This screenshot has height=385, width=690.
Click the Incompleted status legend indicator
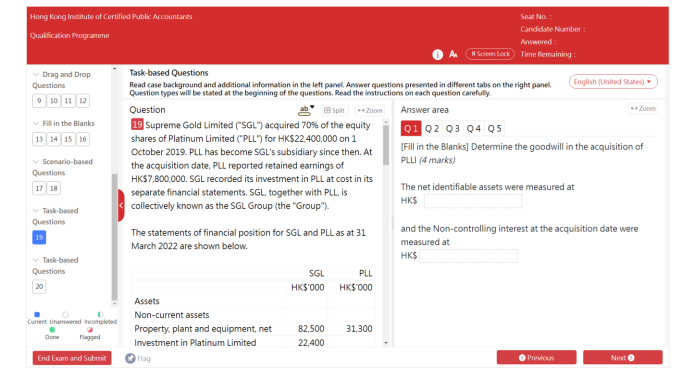click(100, 315)
